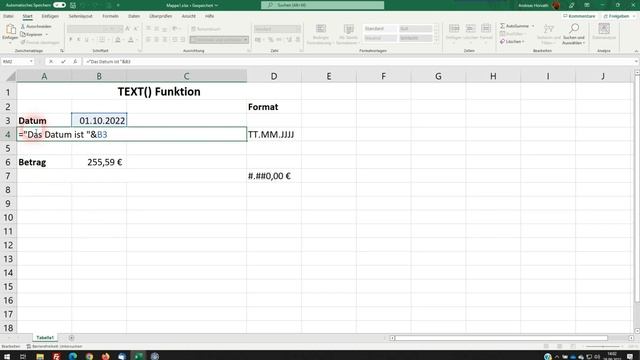Click the Löschen eraser button in Bearbeiten
Viewport: 640px width, 360px height.
pos(511,42)
